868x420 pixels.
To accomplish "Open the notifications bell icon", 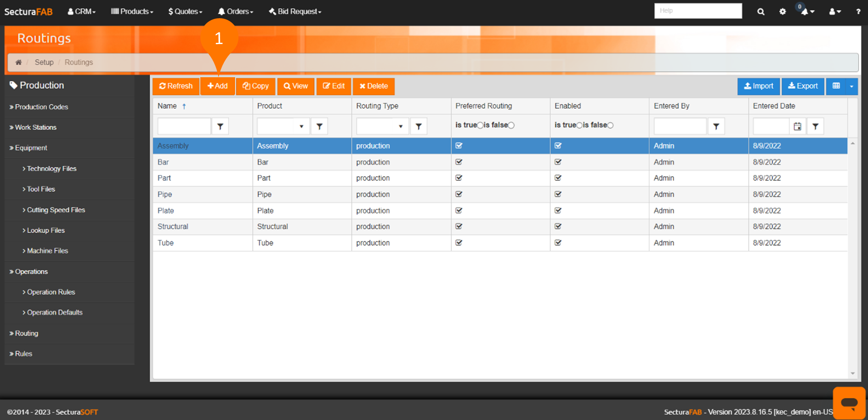I will (x=805, y=12).
